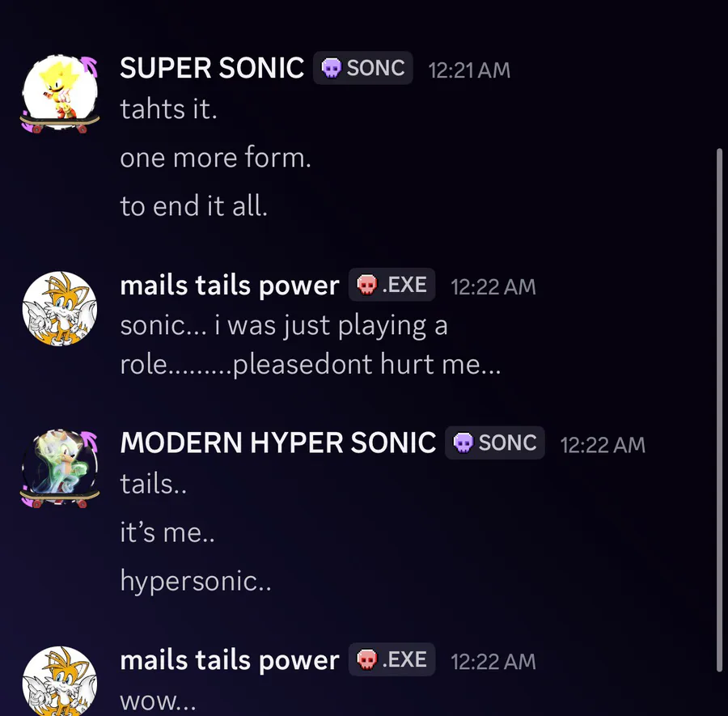The width and height of the screenshot is (728, 716).
Task: Click red skull icon in .EXE tag above "wow..."
Action: [367, 660]
